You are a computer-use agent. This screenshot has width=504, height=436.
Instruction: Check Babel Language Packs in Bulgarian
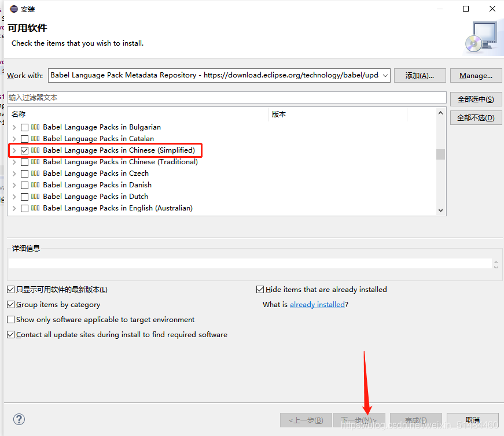pyautogui.click(x=24, y=127)
